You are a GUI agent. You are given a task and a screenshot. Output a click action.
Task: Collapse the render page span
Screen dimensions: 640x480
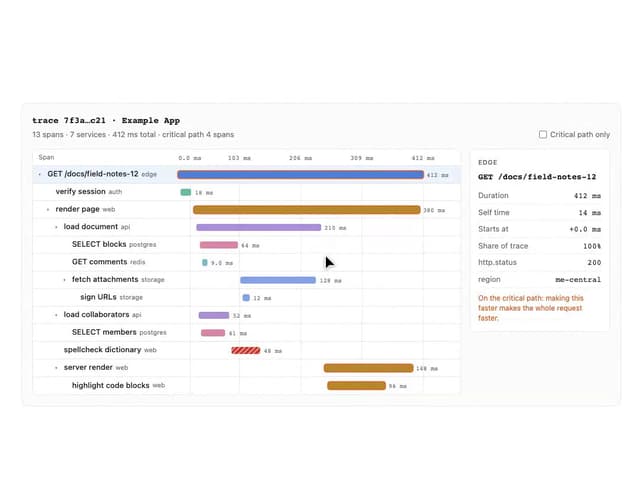tap(48, 209)
